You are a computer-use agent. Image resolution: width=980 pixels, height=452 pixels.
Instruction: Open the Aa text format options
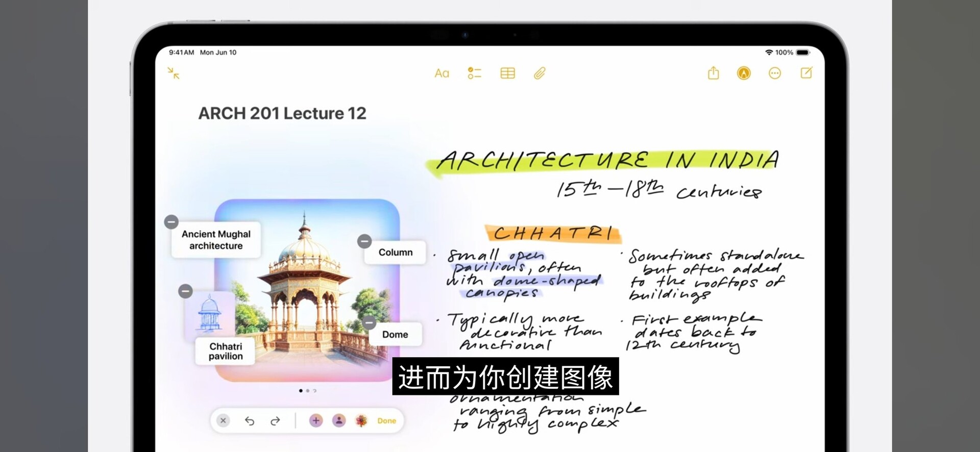coord(442,73)
